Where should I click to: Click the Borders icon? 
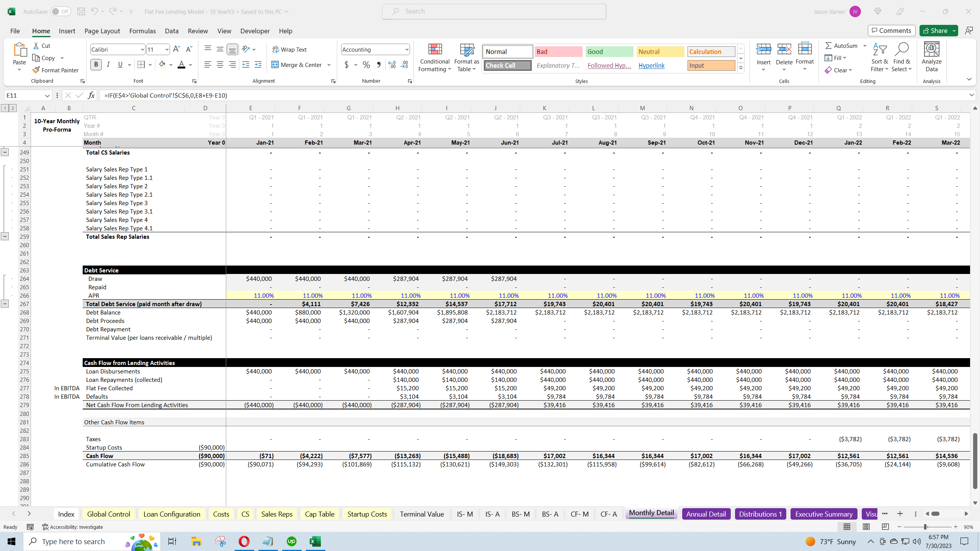(x=141, y=65)
